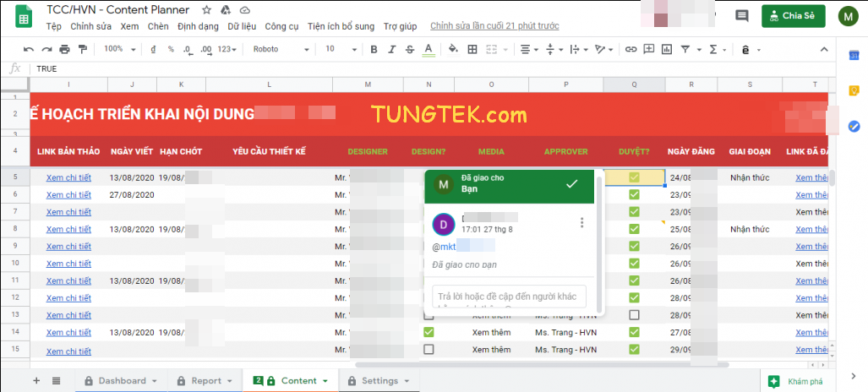Move document using the folder icon

(226, 10)
